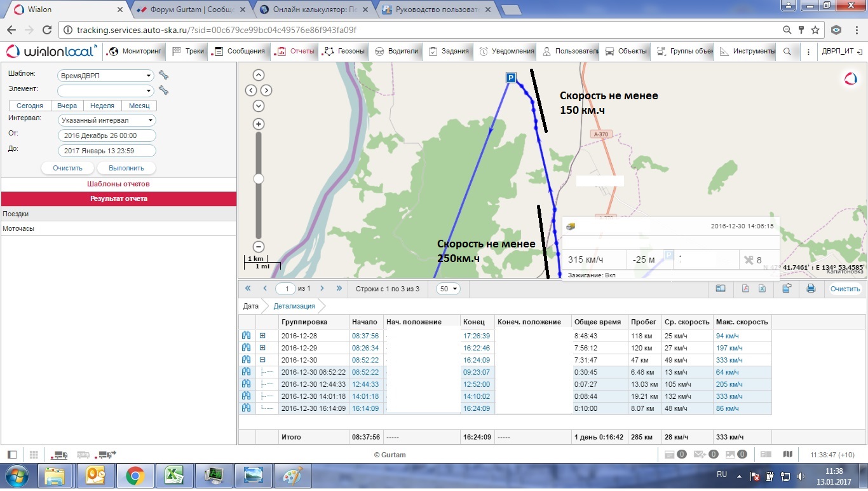This screenshot has width=868, height=491.
Task: Click the От date input field
Action: pyautogui.click(x=107, y=135)
